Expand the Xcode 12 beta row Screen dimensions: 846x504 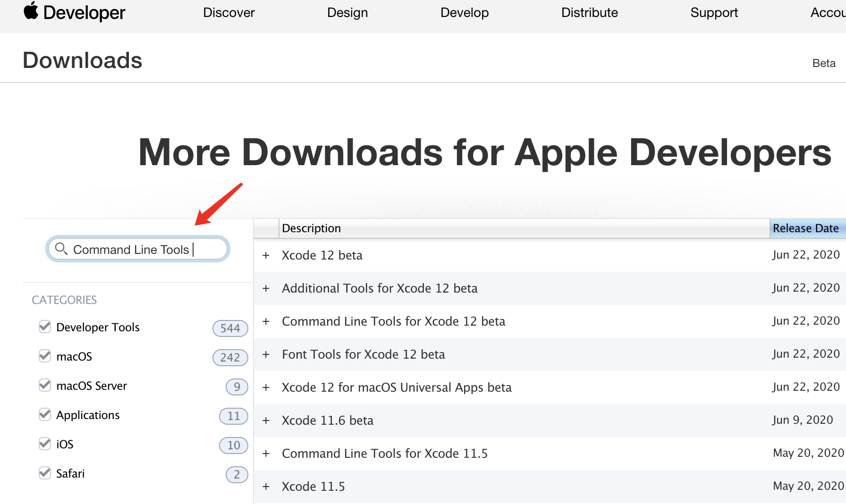tap(266, 255)
